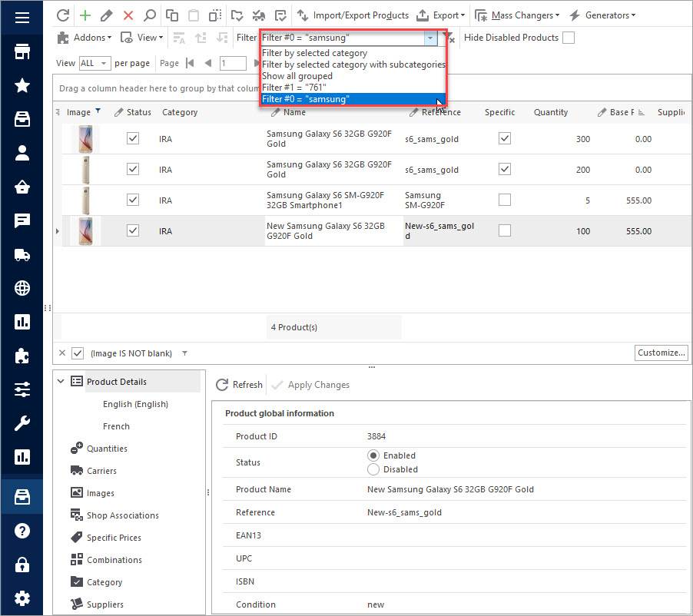Choose Filter by selected category with subcategories
The image size is (693, 616).
point(353,65)
